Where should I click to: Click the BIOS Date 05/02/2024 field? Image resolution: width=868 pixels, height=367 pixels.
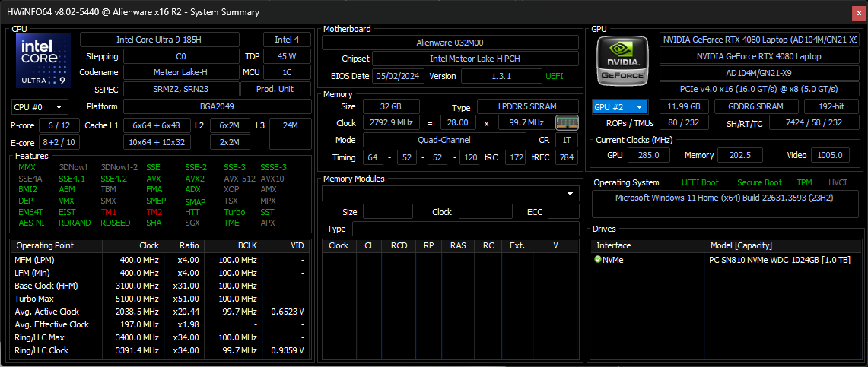398,76
